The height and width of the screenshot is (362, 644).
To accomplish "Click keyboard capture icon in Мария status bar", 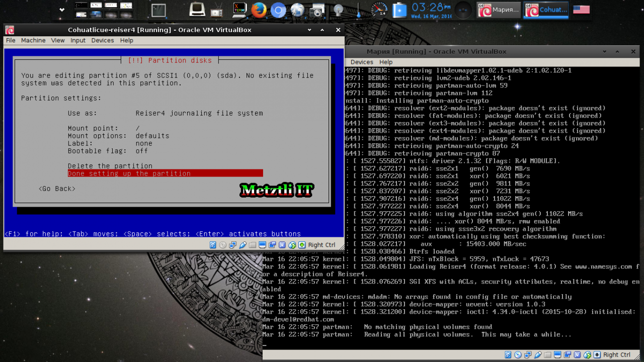I will [x=597, y=355].
